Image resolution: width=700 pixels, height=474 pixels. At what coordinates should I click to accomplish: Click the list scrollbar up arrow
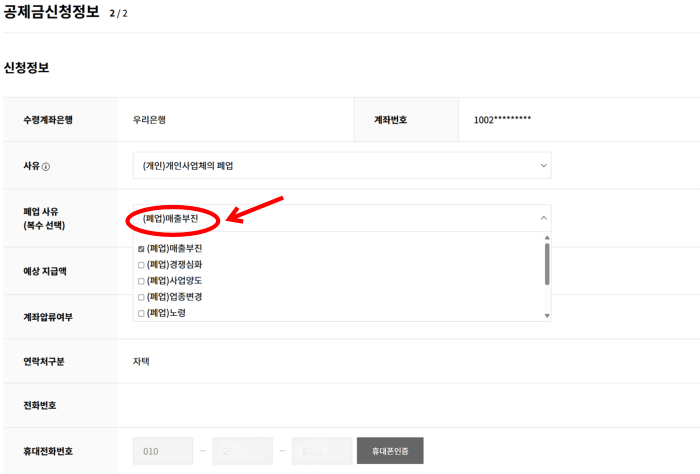coord(547,238)
